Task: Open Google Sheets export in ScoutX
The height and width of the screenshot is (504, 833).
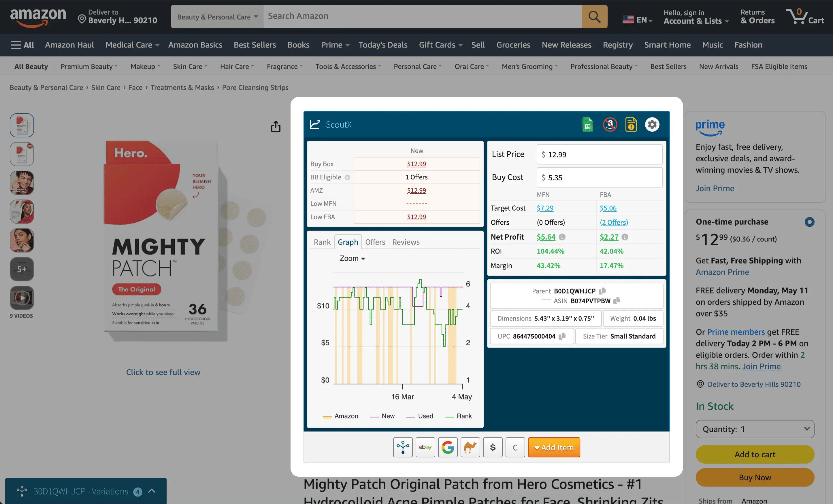Action: coord(587,125)
